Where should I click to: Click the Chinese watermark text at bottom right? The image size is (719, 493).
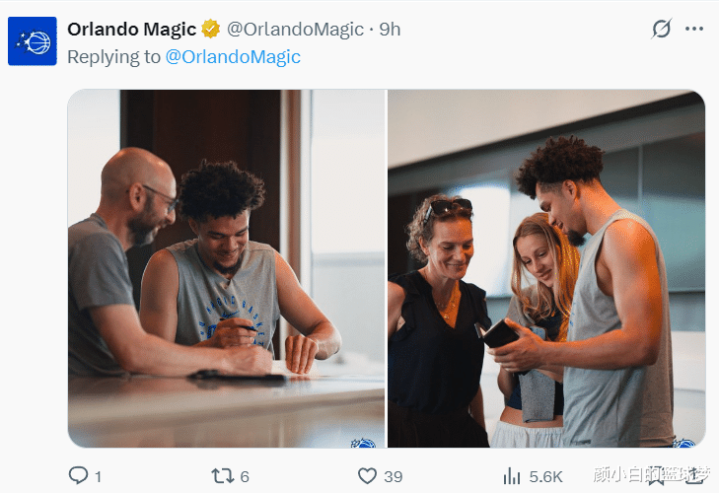[651, 474]
